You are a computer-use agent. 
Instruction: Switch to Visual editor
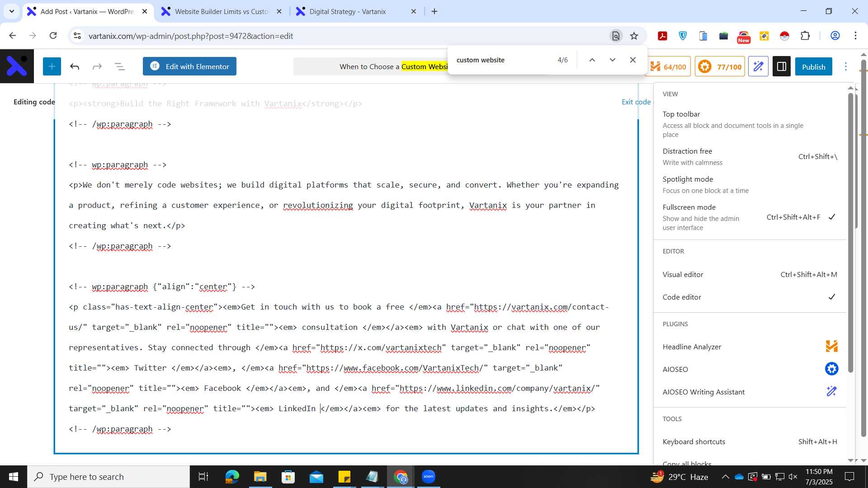coord(750,274)
